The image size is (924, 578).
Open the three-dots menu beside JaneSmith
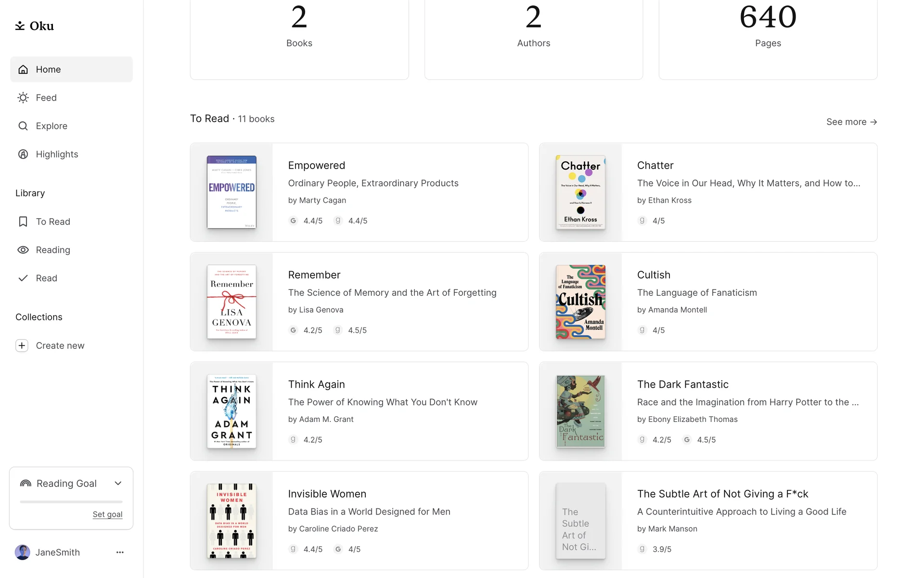(x=120, y=552)
